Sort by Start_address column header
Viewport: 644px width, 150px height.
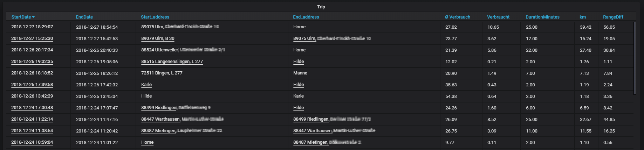(x=155, y=17)
